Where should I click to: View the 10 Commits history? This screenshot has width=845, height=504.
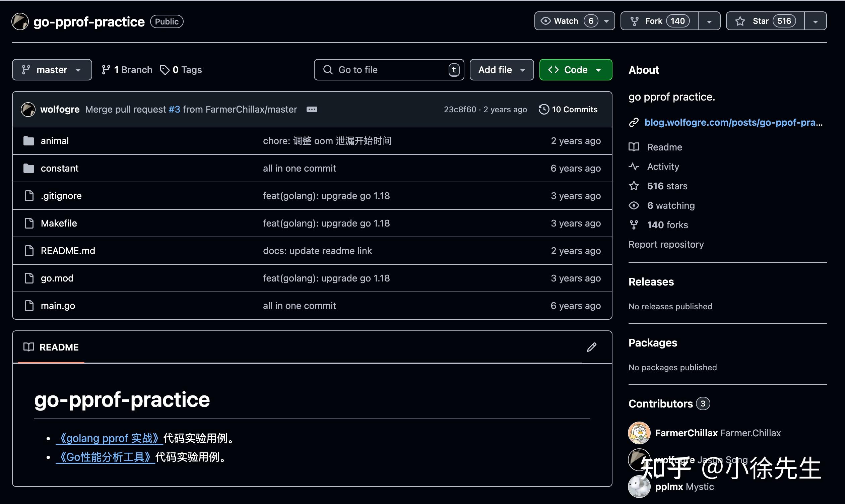point(568,109)
